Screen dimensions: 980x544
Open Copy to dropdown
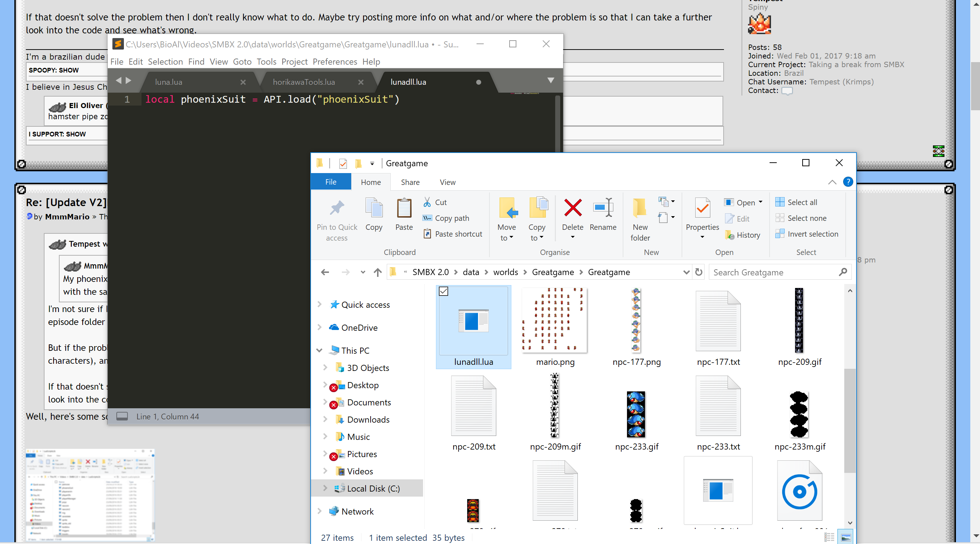537,237
